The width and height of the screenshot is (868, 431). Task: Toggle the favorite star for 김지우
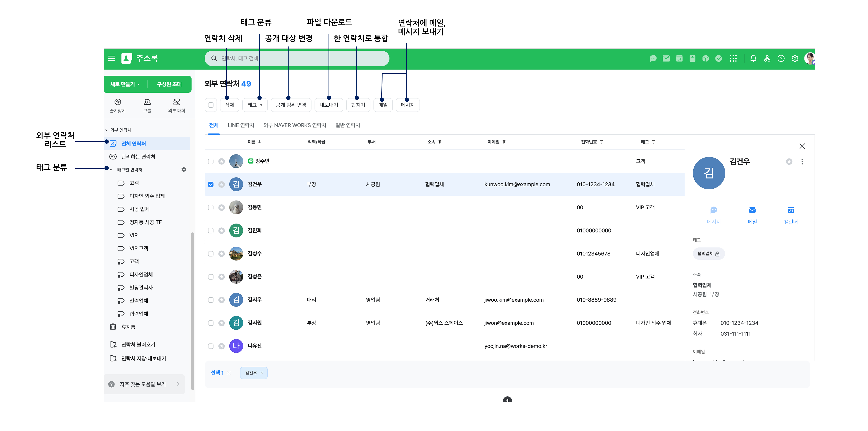[x=221, y=300]
